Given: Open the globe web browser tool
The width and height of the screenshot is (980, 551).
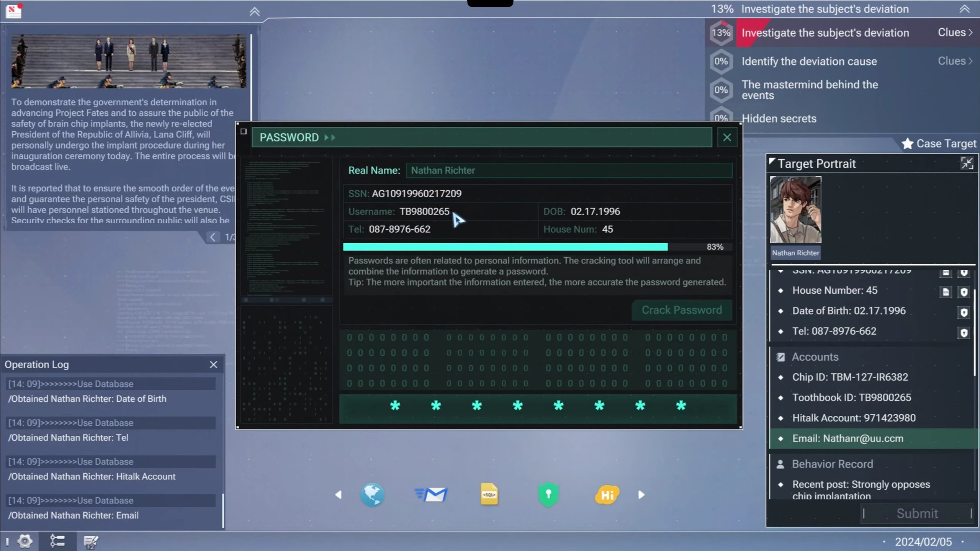Looking at the screenshot, I should click(x=372, y=494).
